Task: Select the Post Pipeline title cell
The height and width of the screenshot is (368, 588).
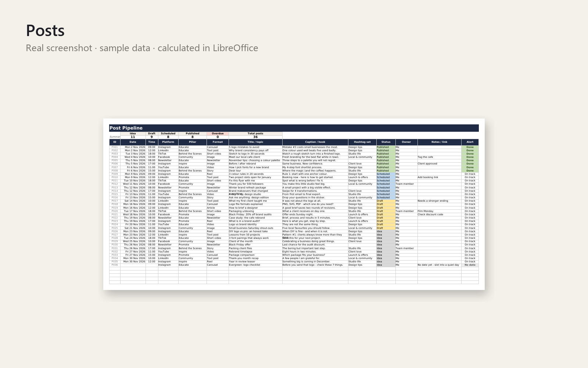Action: [294, 128]
